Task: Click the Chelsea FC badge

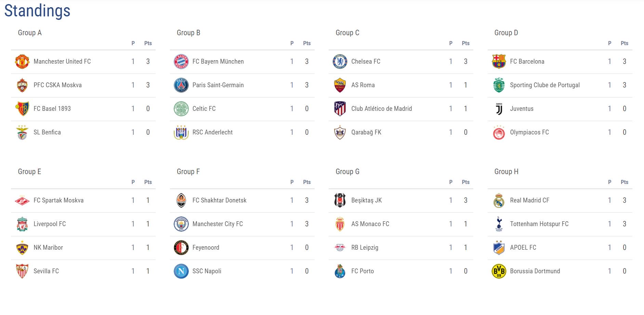Action: click(340, 62)
